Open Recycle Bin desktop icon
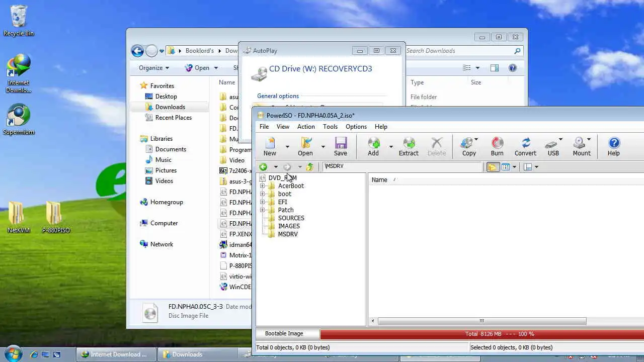 point(19,21)
